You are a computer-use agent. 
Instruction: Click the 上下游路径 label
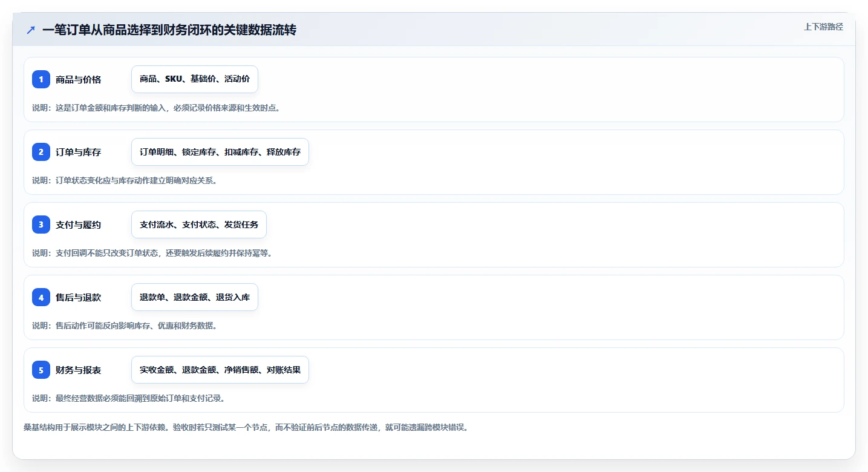point(823,27)
